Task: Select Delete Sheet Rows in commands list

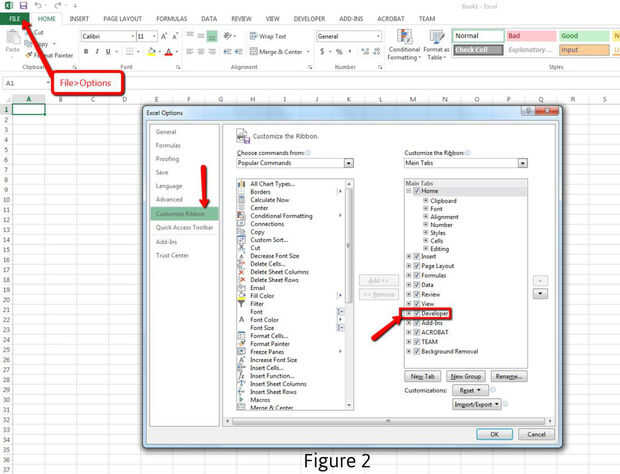Action: [274, 280]
